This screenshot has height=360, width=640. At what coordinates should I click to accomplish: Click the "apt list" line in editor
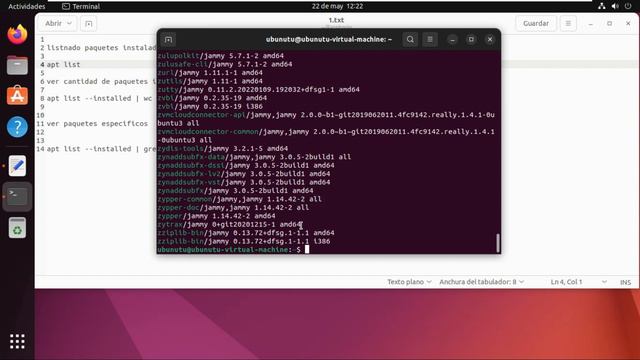[x=63, y=64]
